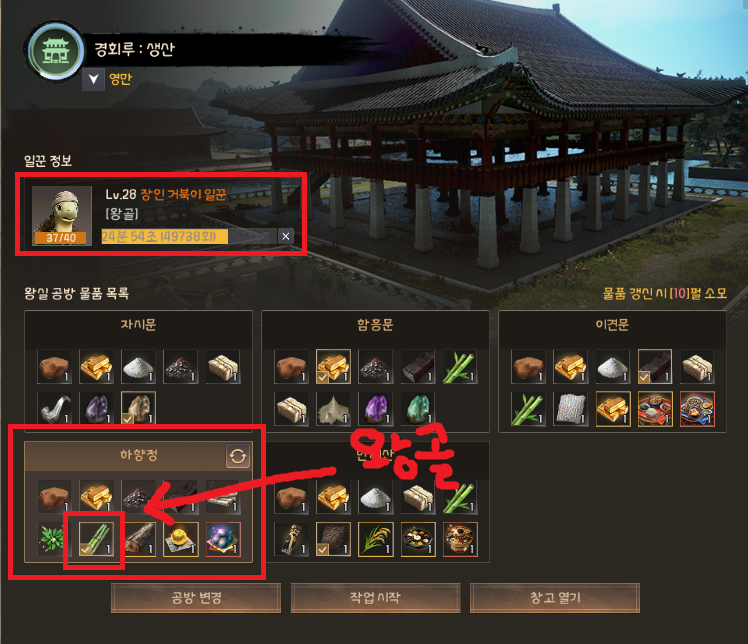This screenshot has width=748, height=644.
Task: Click the 공방 변경 button
Action: click(196, 598)
